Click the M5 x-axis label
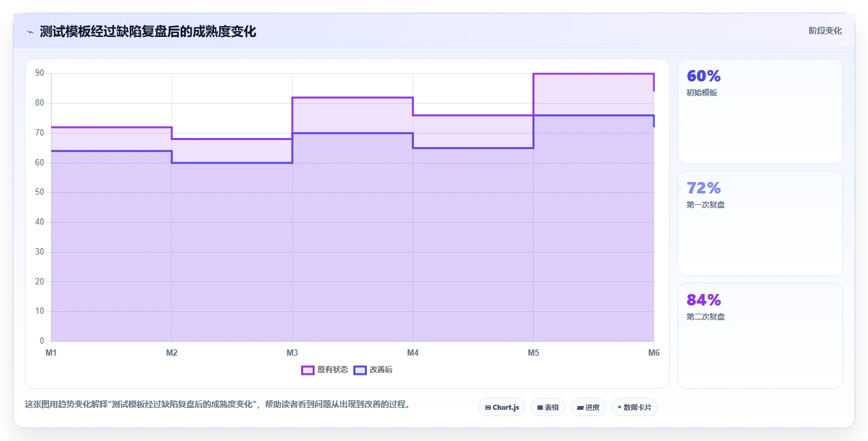 pos(533,352)
